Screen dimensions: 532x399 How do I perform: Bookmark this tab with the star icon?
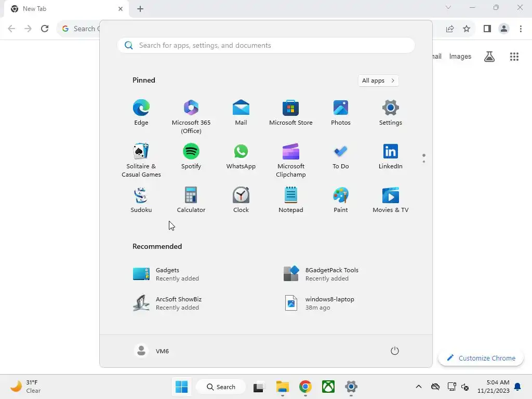[x=467, y=29]
